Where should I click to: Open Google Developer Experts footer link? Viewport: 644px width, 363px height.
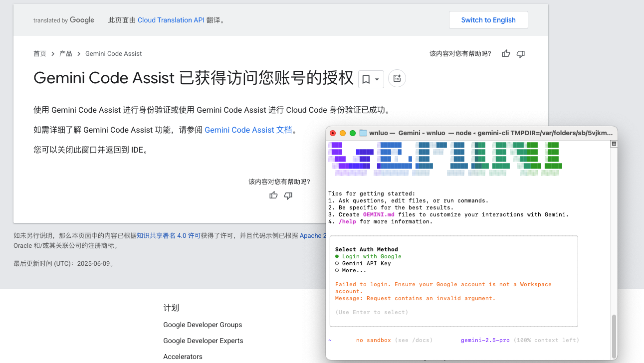coord(203,341)
